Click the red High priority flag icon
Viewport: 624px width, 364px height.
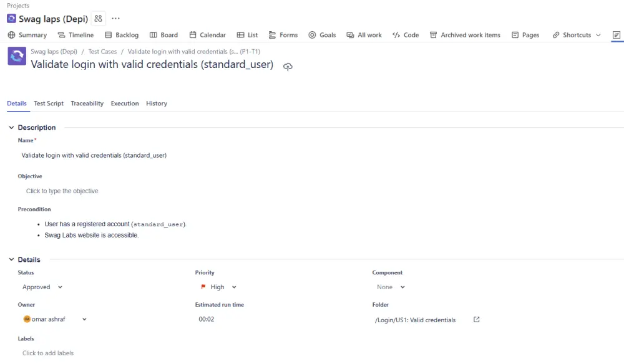point(203,287)
